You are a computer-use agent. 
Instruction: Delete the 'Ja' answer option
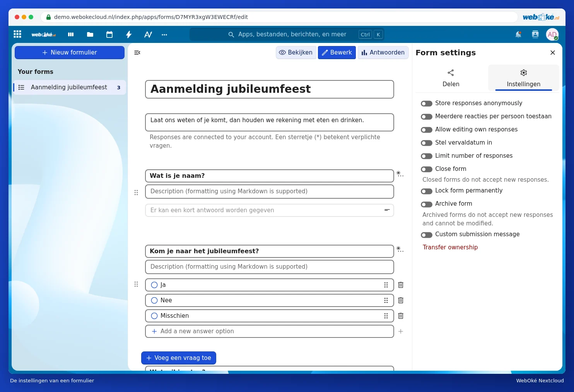[x=401, y=285]
